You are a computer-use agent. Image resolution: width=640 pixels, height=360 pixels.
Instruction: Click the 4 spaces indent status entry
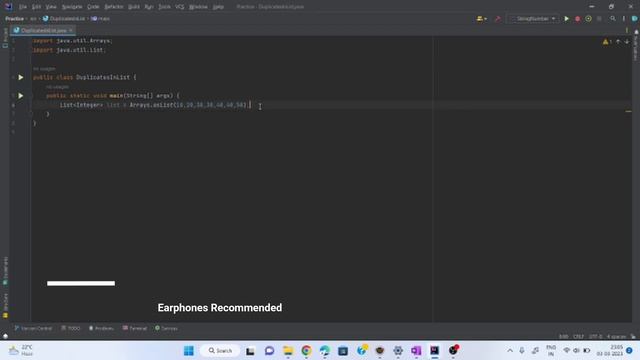(x=616, y=337)
